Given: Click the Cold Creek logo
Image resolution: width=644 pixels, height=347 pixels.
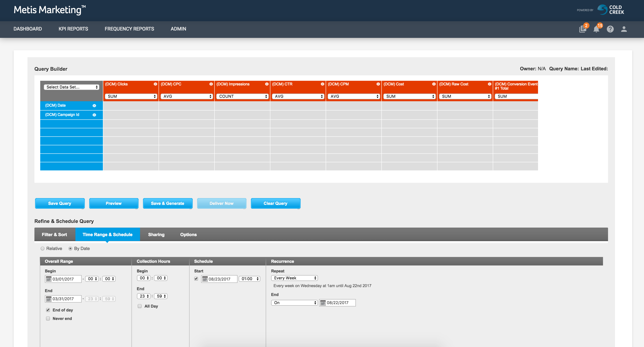Looking at the screenshot, I should coord(611,10).
